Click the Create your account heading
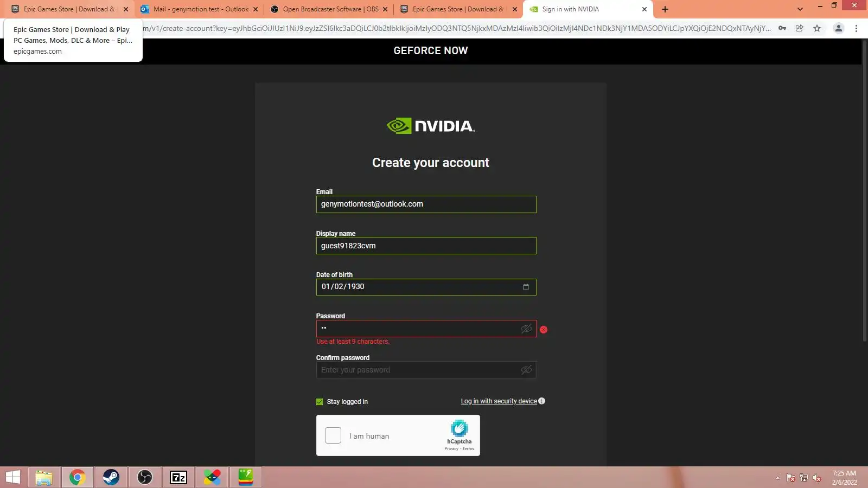This screenshot has width=868, height=488. point(431,163)
